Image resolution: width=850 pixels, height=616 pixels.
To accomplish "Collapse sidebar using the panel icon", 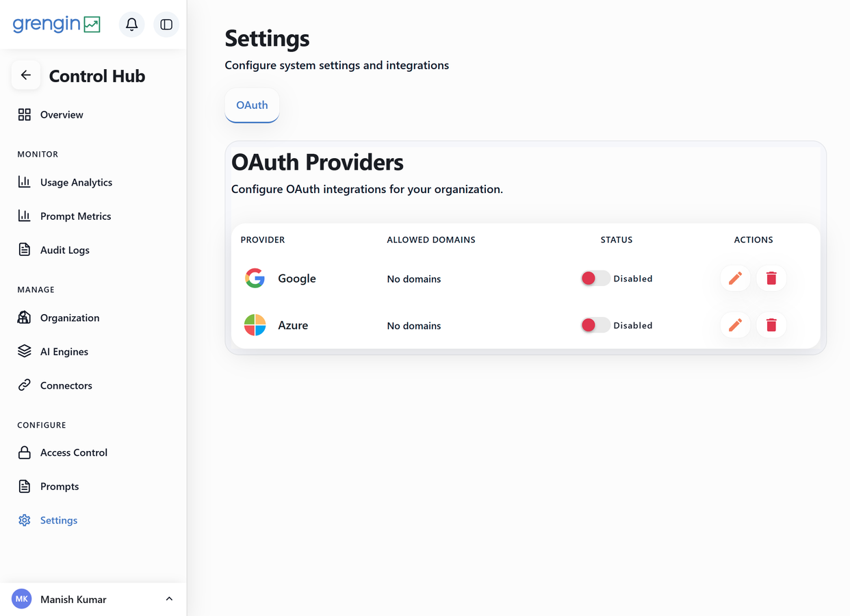I will point(166,25).
